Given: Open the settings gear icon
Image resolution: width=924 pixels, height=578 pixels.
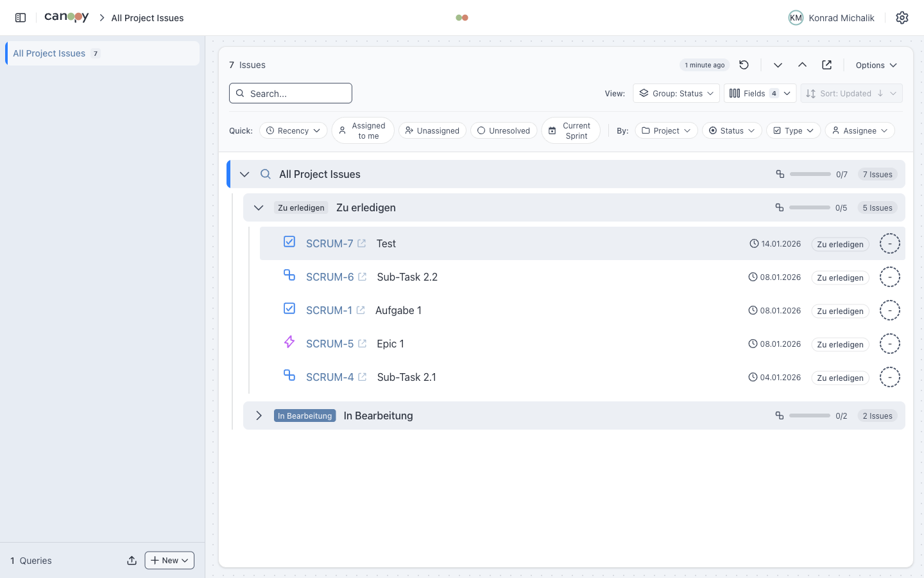Looking at the screenshot, I should [902, 18].
